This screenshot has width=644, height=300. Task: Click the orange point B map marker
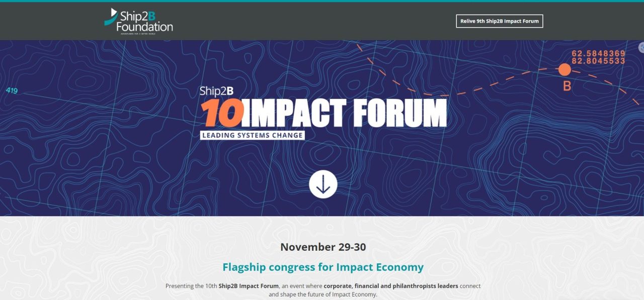click(x=565, y=70)
